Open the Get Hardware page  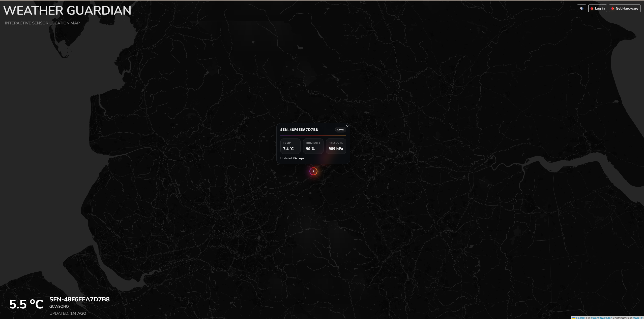pyautogui.click(x=625, y=8)
